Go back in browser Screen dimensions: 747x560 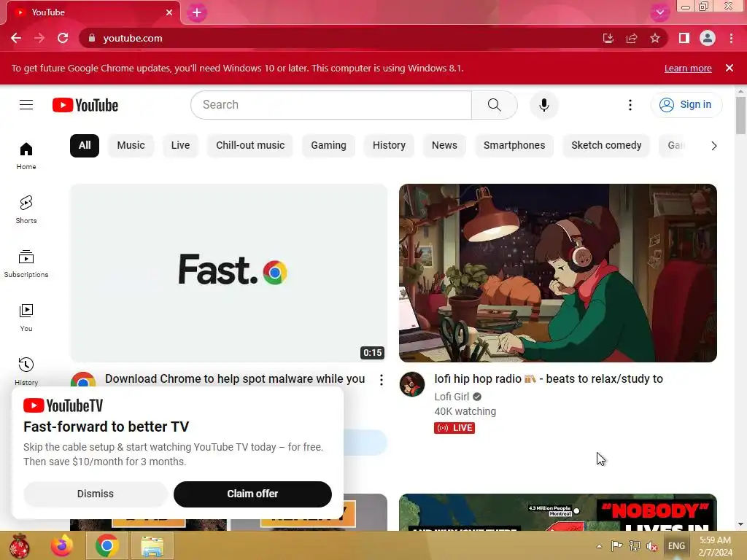(x=16, y=38)
